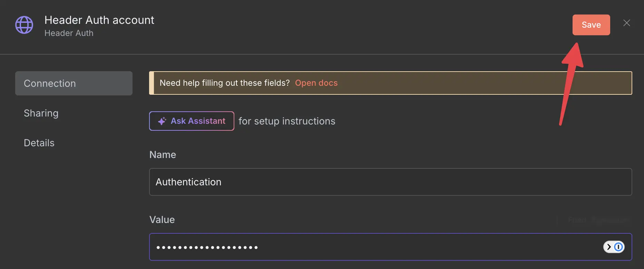Select the faint Expression mode toggle above Value

pyautogui.click(x=611, y=220)
